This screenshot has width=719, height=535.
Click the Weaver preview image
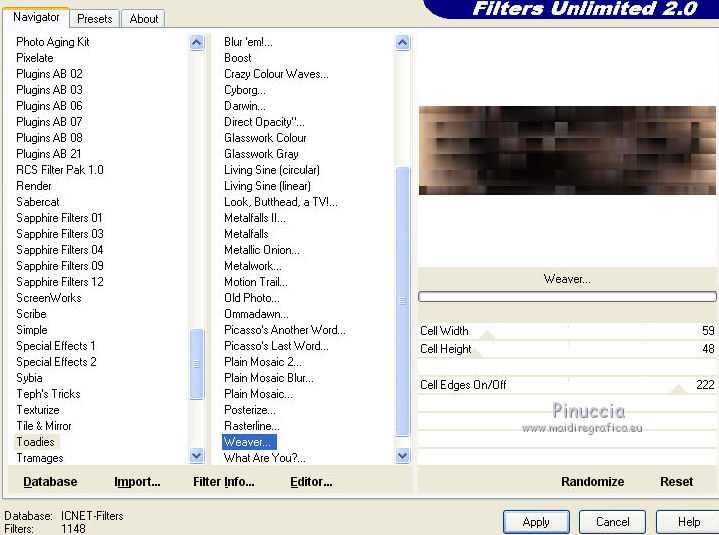pyautogui.click(x=567, y=150)
